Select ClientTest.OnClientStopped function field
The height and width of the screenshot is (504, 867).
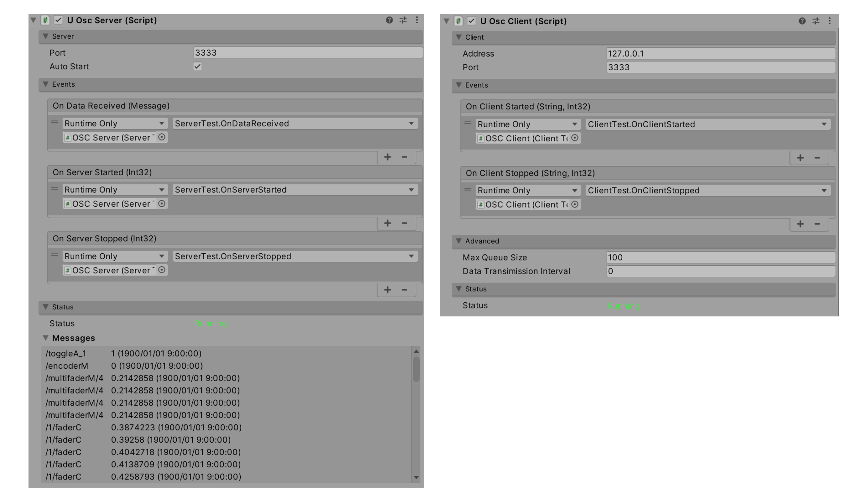(x=708, y=190)
